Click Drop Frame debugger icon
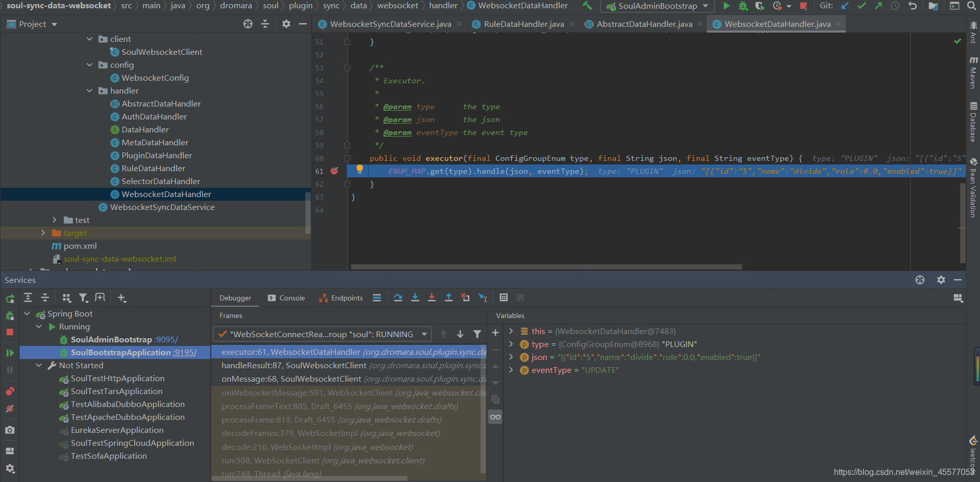980x482 pixels. pos(465,297)
